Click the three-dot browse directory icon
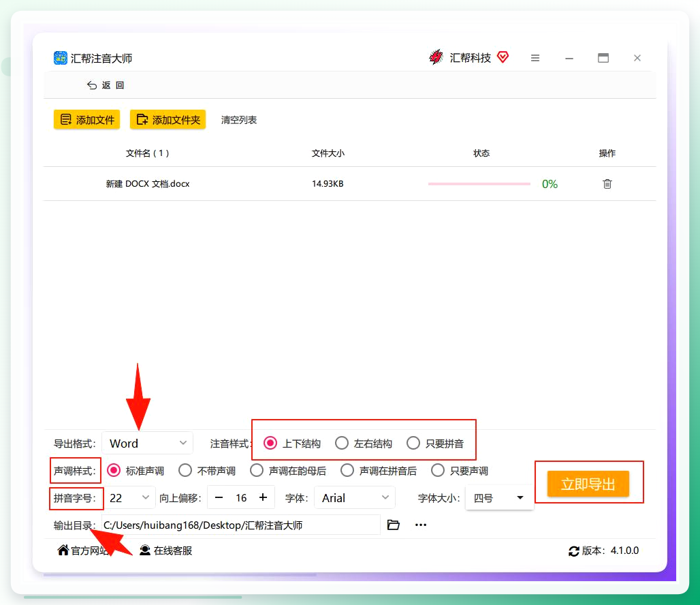 (x=421, y=525)
